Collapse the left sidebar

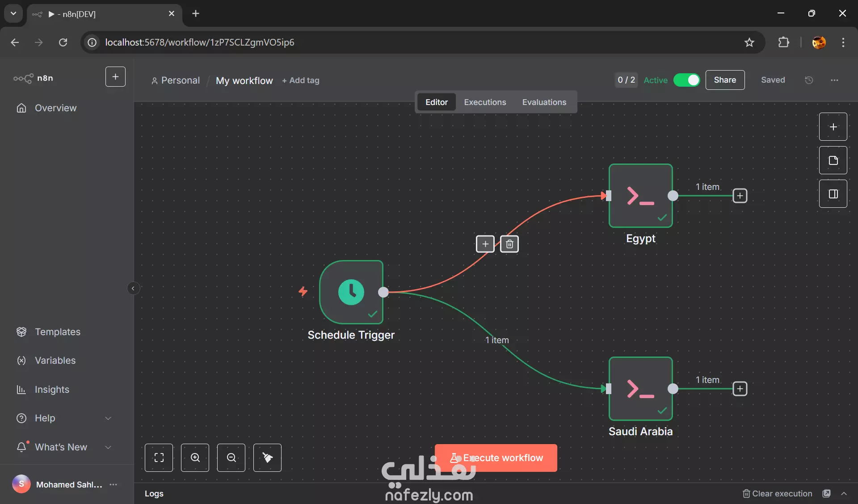point(133,288)
